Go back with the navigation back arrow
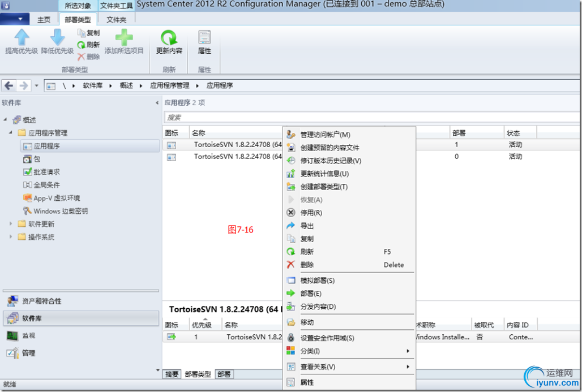The height and width of the screenshot is (392, 582). [x=9, y=85]
